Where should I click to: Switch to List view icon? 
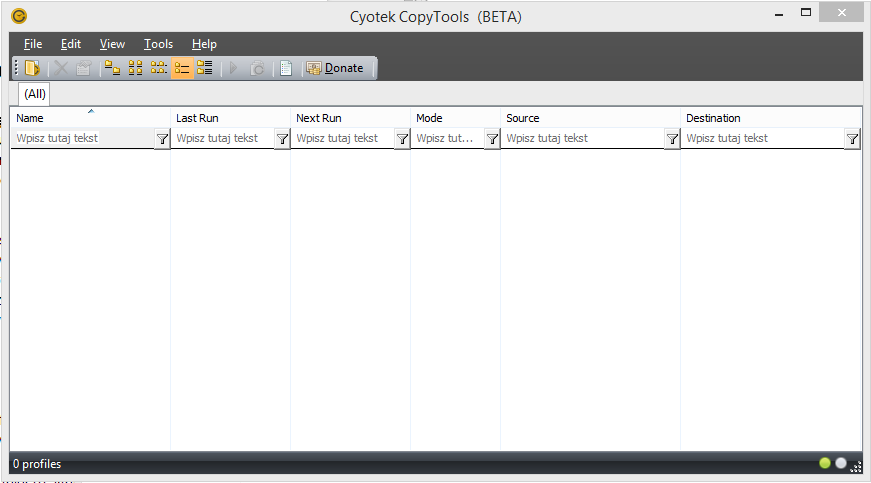pyautogui.click(x=159, y=68)
